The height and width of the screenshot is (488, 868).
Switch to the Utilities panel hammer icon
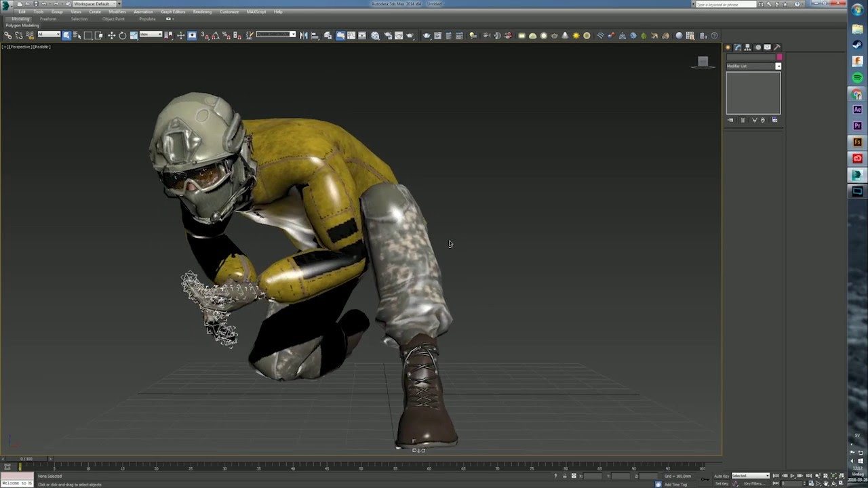(777, 47)
